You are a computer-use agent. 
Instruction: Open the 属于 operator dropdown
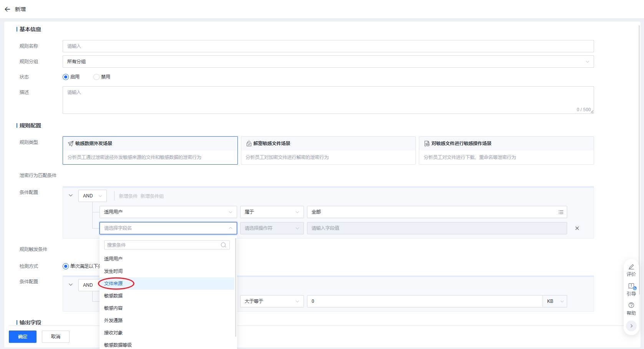pos(271,212)
